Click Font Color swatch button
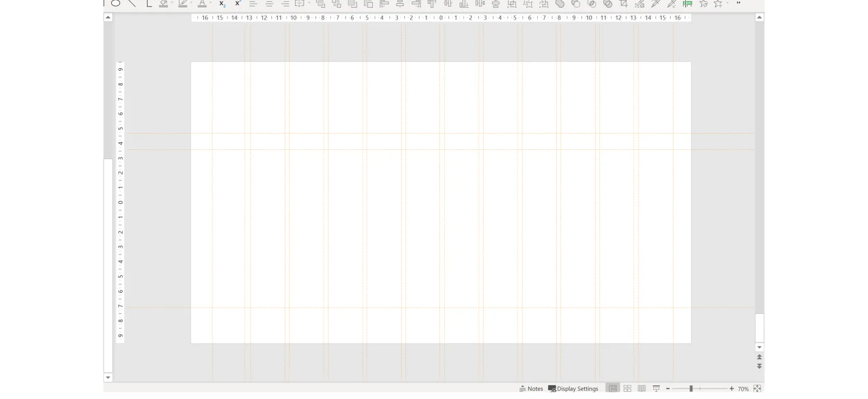Screen dimensions: 868x399 click(x=202, y=4)
